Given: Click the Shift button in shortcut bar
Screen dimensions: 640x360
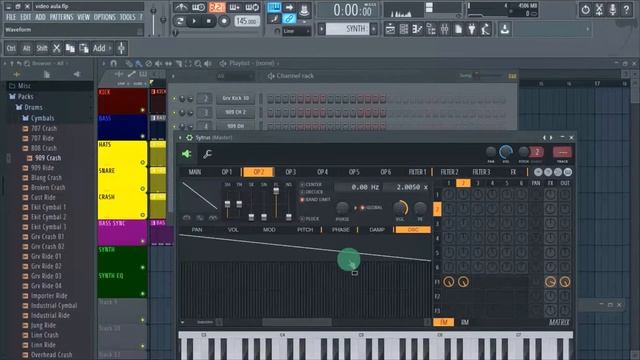Looking at the screenshot, I should pyautogui.click(x=42, y=48).
